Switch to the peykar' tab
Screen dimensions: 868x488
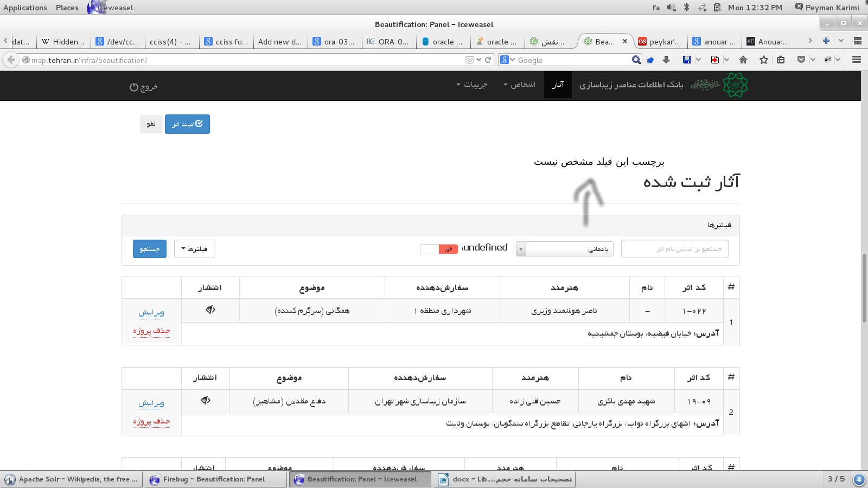(x=660, y=42)
